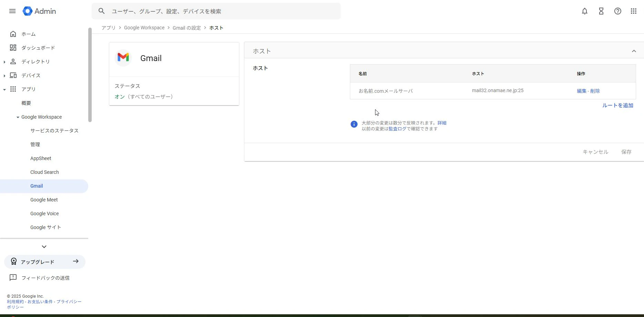
Task: Click フィードバックの送信
Action: tap(46, 278)
